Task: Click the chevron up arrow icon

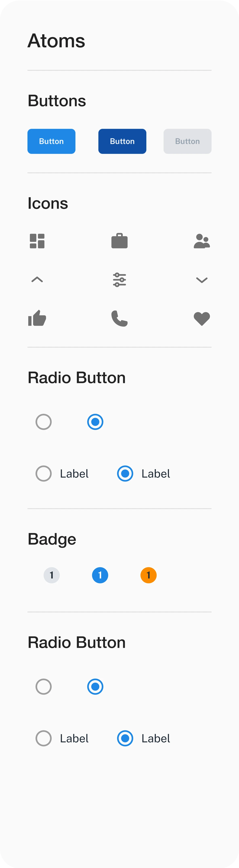Action: pyautogui.click(x=37, y=280)
